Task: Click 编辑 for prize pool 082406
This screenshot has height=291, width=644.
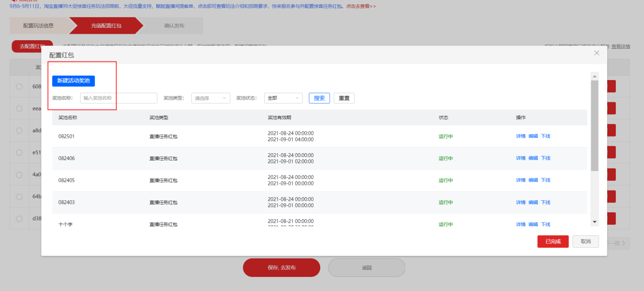Action: click(x=533, y=158)
